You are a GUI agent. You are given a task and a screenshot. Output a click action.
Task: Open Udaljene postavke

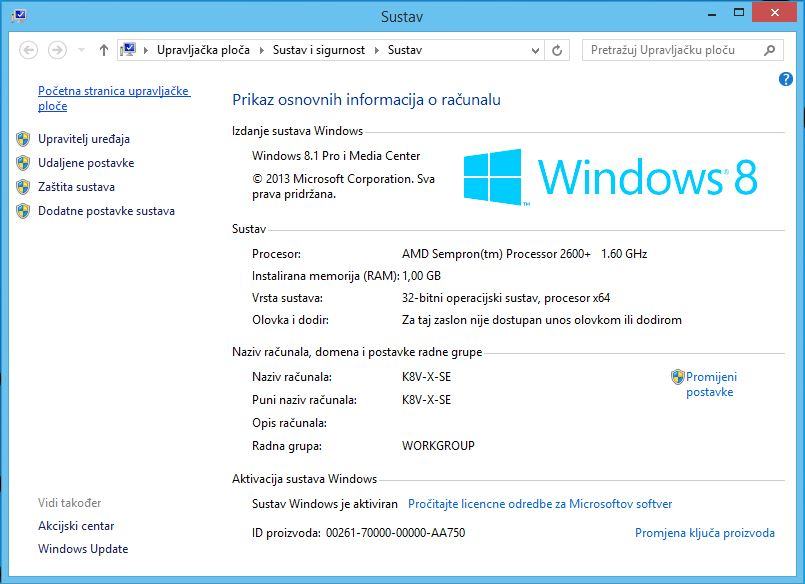86,163
